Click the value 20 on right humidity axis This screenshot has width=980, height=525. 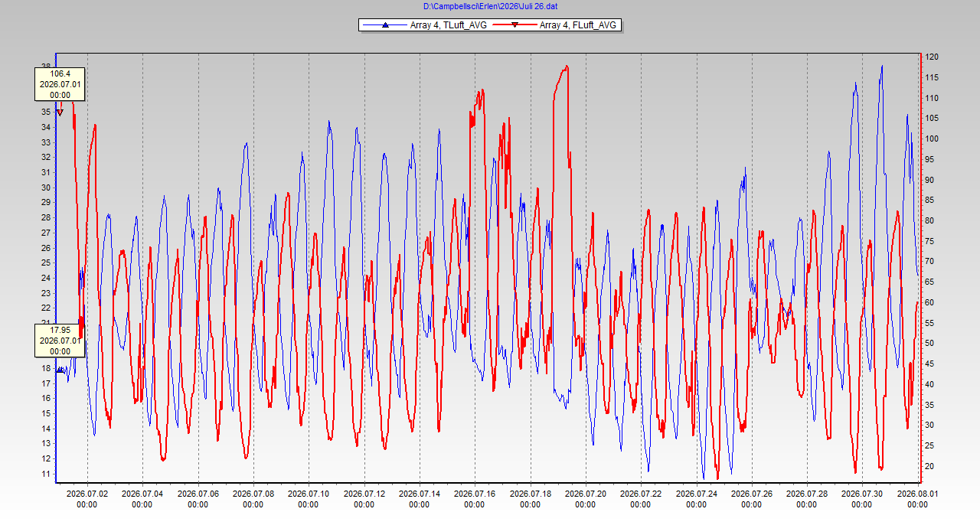click(x=929, y=466)
